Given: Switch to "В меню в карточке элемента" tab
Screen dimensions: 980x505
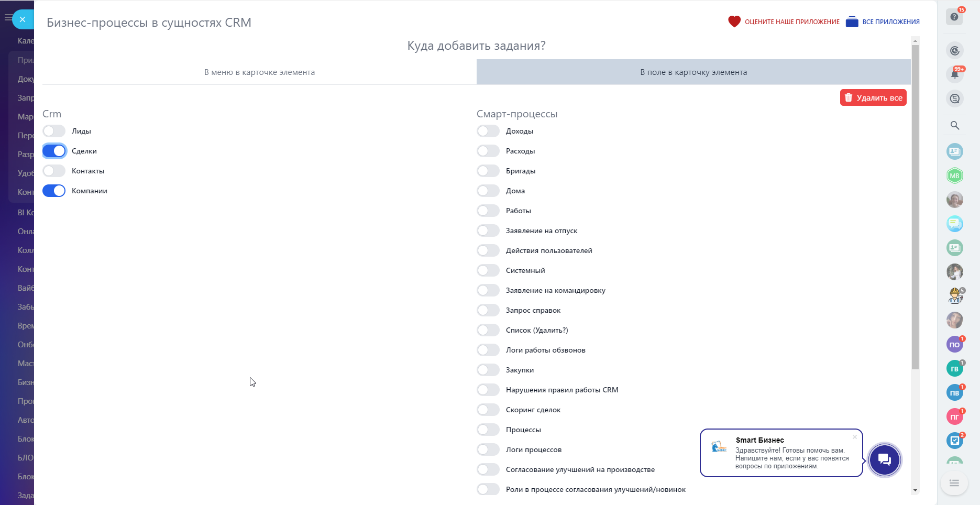Looking at the screenshot, I should coord(259,72).
